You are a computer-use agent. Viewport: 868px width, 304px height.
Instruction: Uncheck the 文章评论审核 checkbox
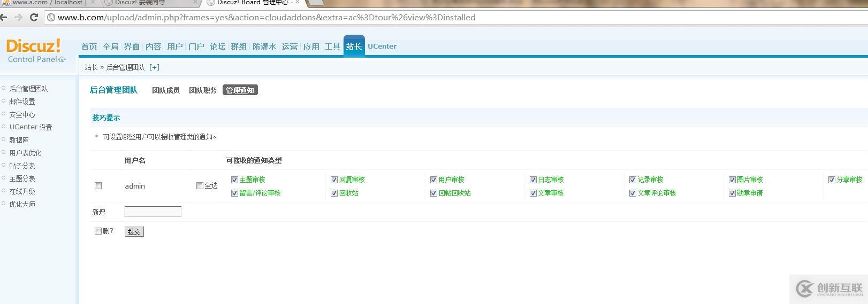click(633, 193)
